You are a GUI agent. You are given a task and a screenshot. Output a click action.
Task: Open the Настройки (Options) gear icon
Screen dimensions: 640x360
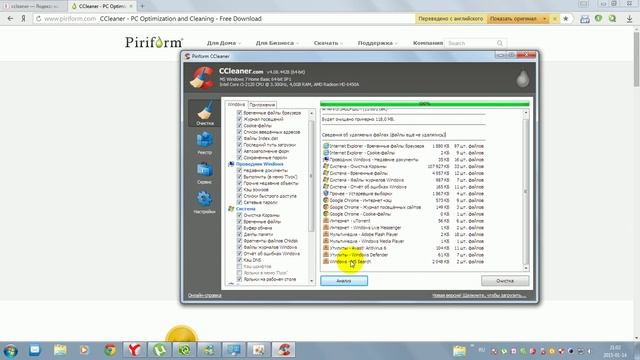point(204,202)
